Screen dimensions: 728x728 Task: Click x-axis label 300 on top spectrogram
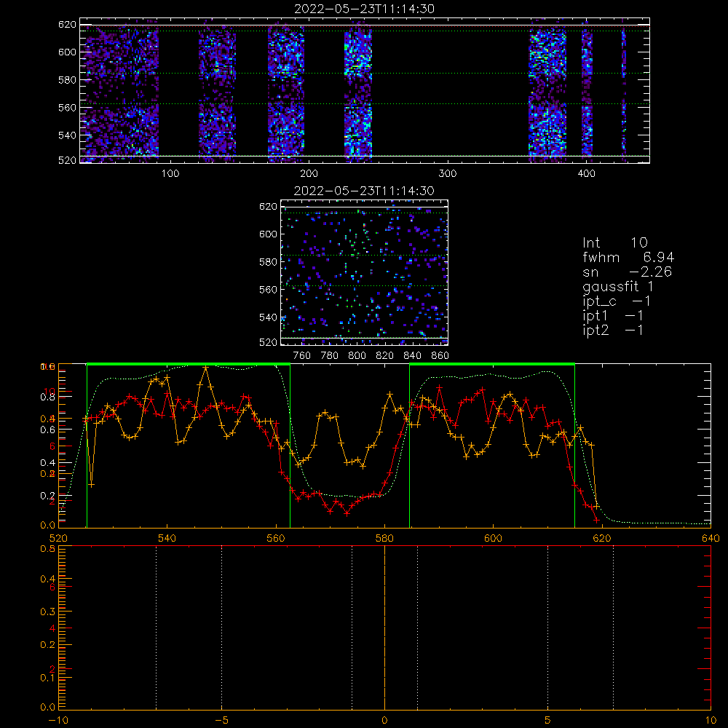point(448,174)
